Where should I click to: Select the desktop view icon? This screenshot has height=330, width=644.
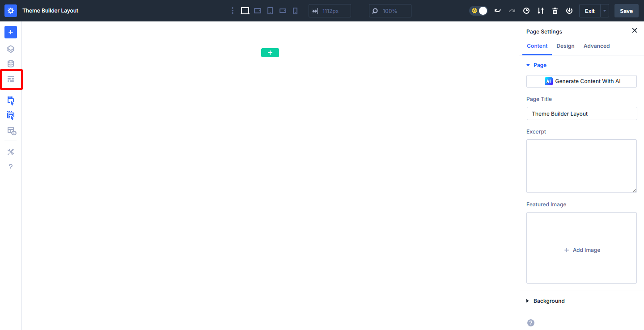[245, 11]
